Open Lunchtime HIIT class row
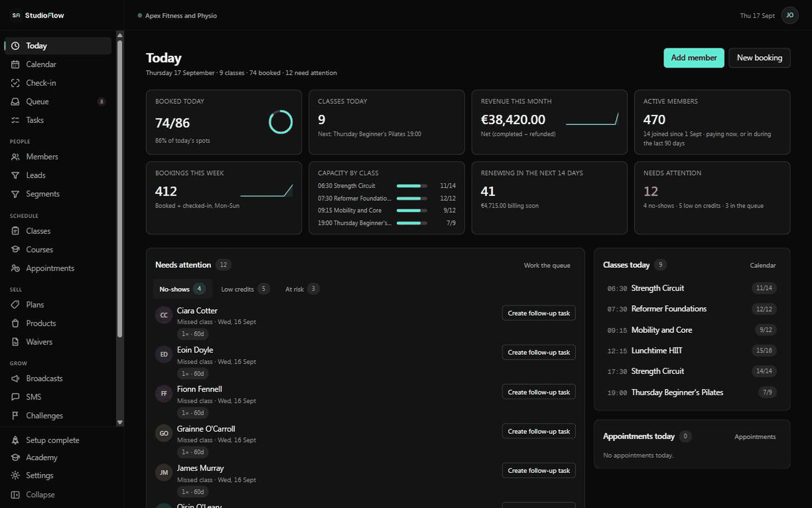 (x=692, y=351)
